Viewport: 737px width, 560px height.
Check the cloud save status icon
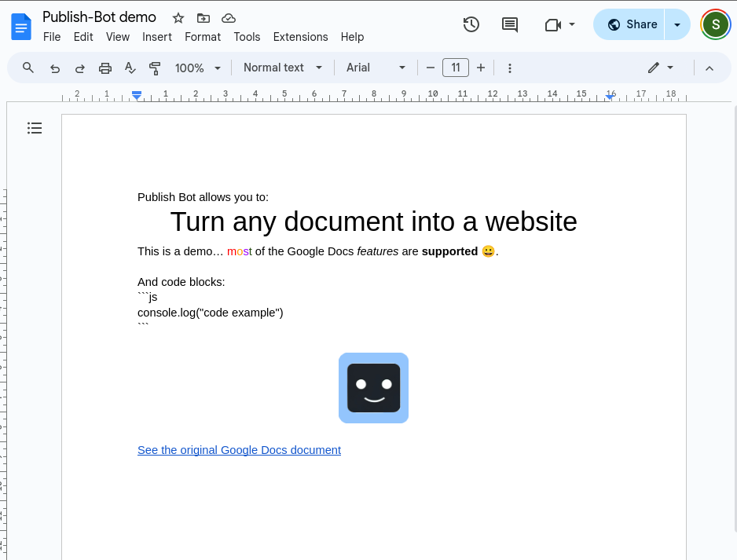tap(229, 18)
